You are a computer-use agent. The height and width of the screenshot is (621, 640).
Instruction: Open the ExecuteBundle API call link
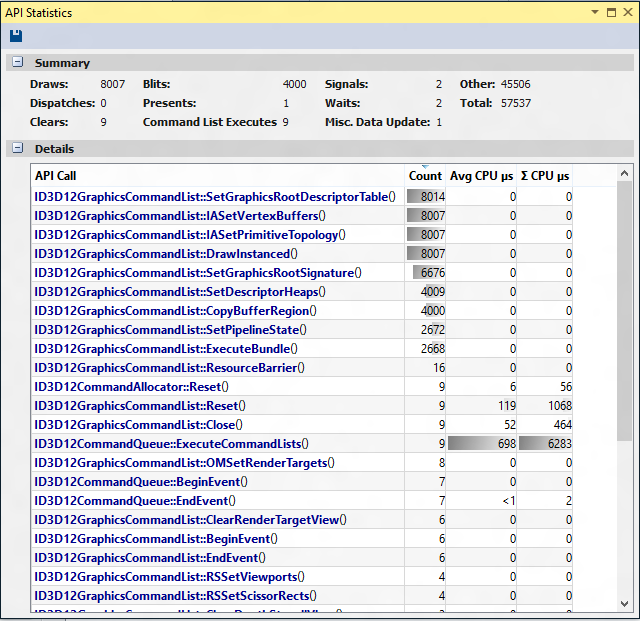point(165,349)
